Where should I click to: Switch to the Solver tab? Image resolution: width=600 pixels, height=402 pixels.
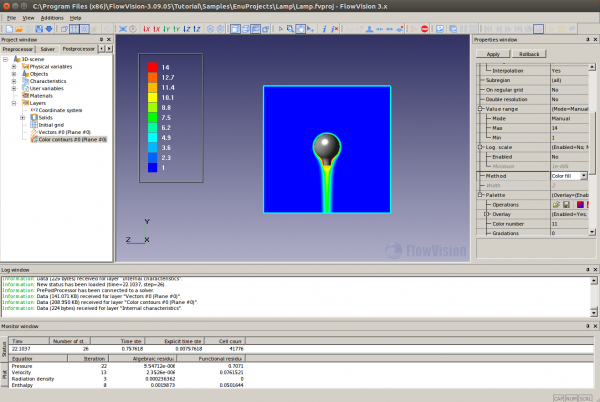click(47, 49)
